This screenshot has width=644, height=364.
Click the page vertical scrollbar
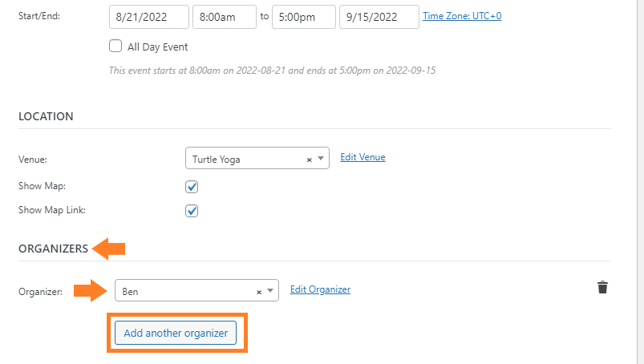640,182
